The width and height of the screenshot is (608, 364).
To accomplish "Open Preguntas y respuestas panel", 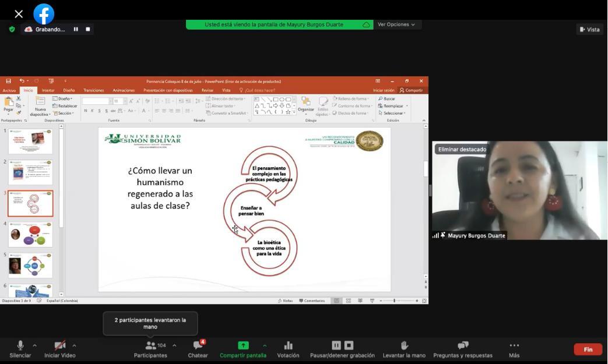I will (x=463, y=349).
